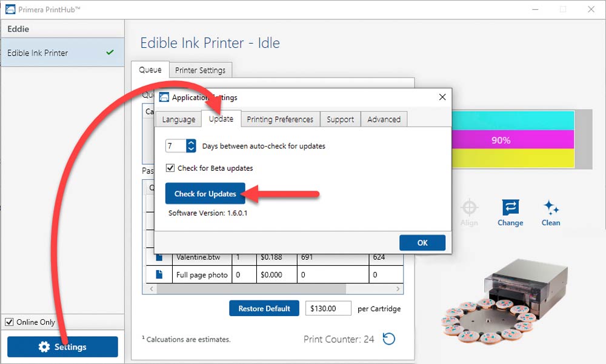Go to the Advanced tab
Image resolution: width=606 pixels, height=364 pixels.
[384, 119]
